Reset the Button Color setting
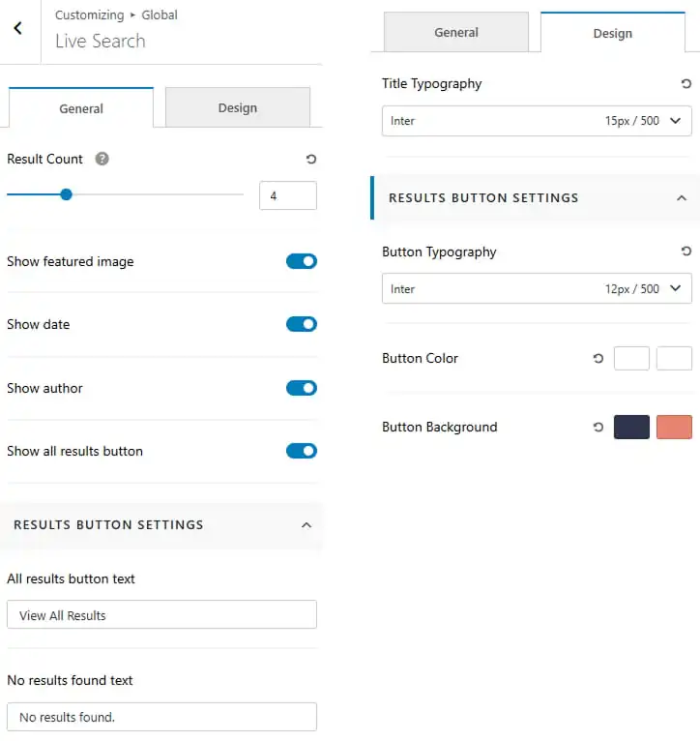This screenshot has height=741, width=700. click(598, 358)
